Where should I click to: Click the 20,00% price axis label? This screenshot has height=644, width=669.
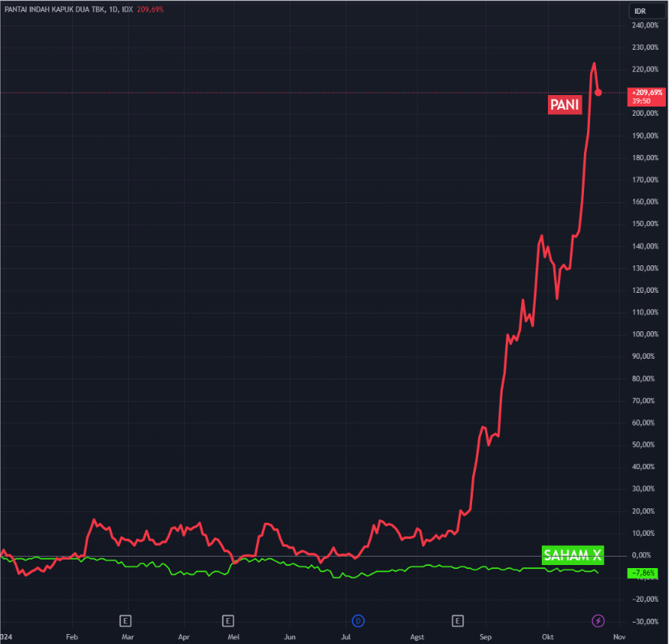pos(644,511)
